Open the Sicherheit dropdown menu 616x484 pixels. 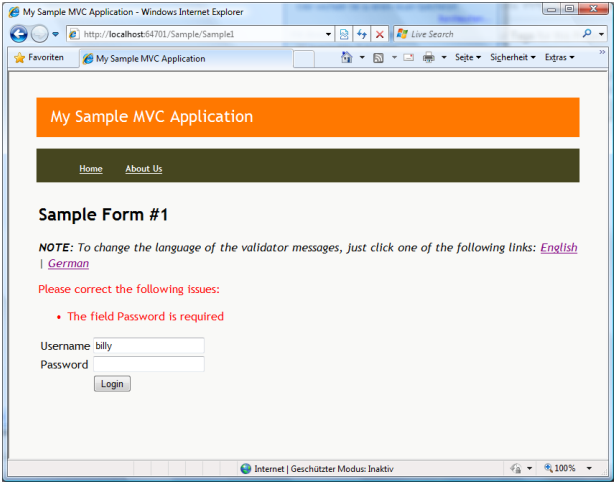click(x=513, y=58)
